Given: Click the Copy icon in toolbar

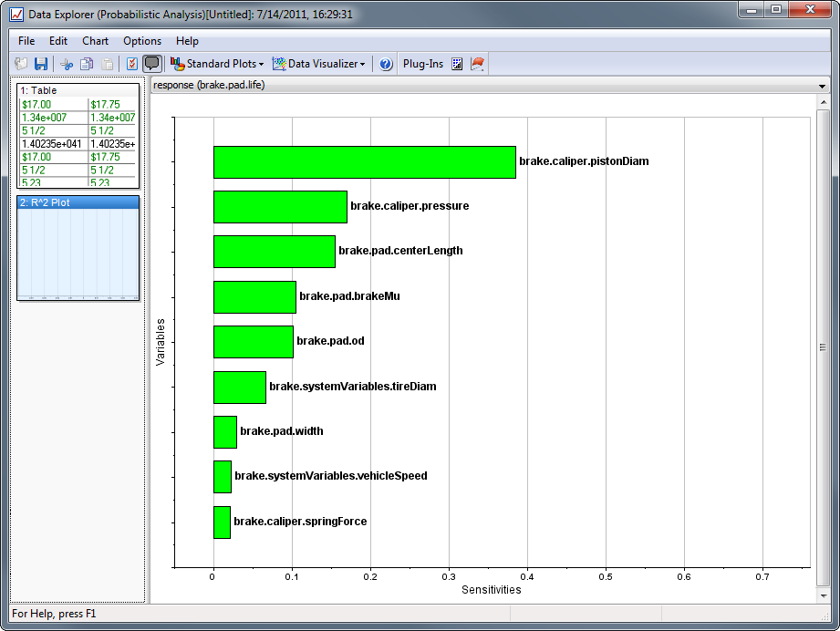Looking at the screenshot, I should coord(87,64).
